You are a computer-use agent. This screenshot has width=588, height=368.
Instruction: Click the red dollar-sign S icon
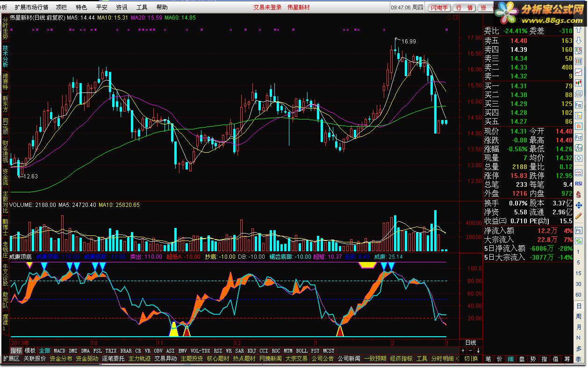(x=579, y=195)
